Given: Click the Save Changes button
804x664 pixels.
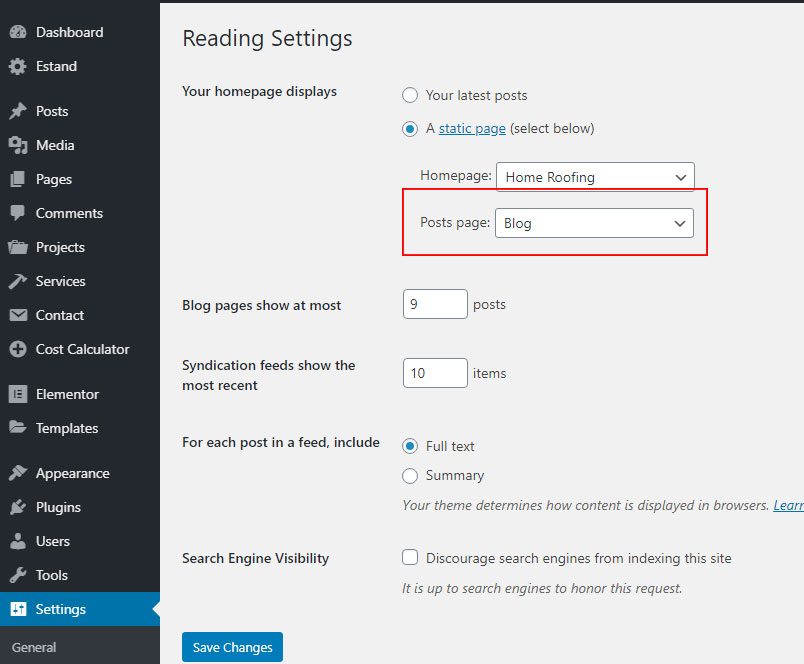Looking at the screenshot, I should click(232, 647).
